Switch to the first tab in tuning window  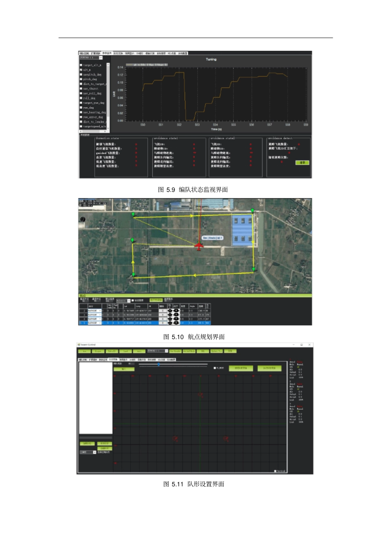click(x=84, y=53)
